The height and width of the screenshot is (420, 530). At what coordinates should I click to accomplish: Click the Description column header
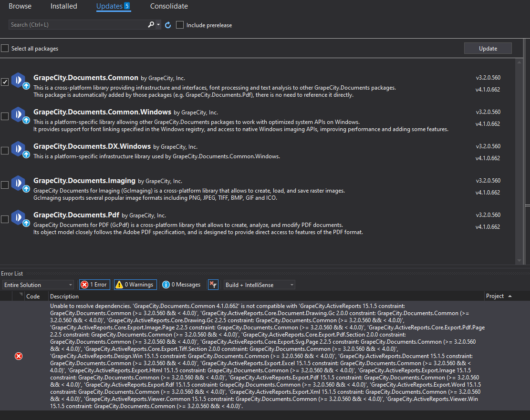pyautogui.click(x=64, y=297)
